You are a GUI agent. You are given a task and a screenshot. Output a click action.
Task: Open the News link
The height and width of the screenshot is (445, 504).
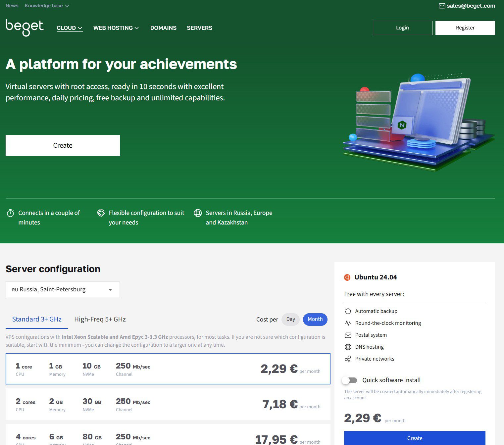pyautogui.click(x=12, y=6)
